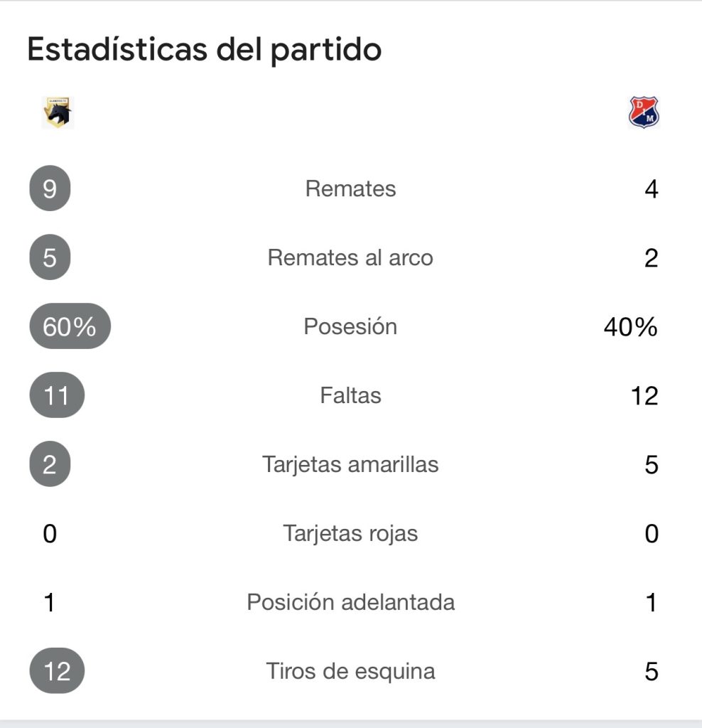Tap the highlighted 2 yellow cards badge
The height and width of the screenshot is (728, 702).
[x=50, y=464]
